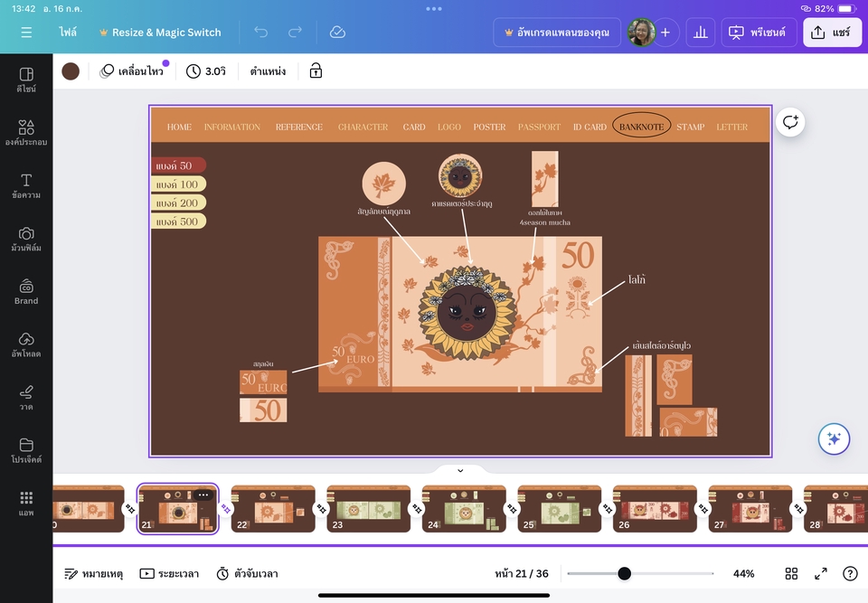Open page 21 thumbnail options menu

click(x=203, y=495)
